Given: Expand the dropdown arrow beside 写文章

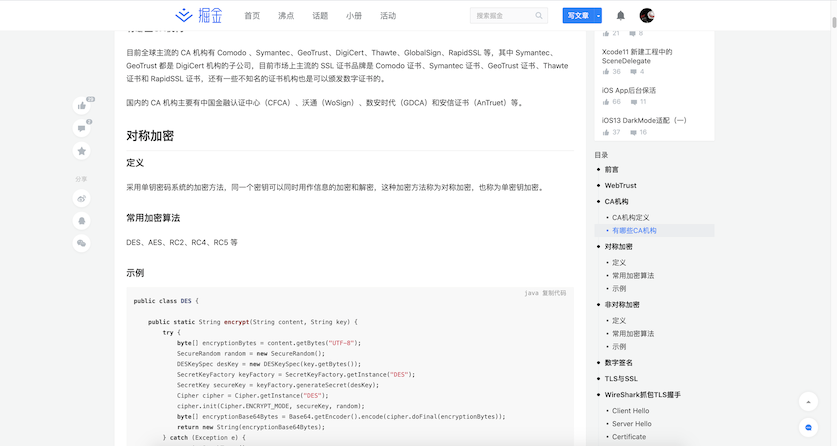Looking at the screenshot, I should pos(598,16).
